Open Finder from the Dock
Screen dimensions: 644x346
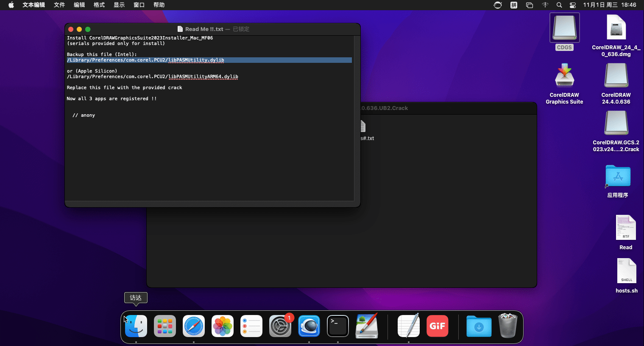pos(136,326)
